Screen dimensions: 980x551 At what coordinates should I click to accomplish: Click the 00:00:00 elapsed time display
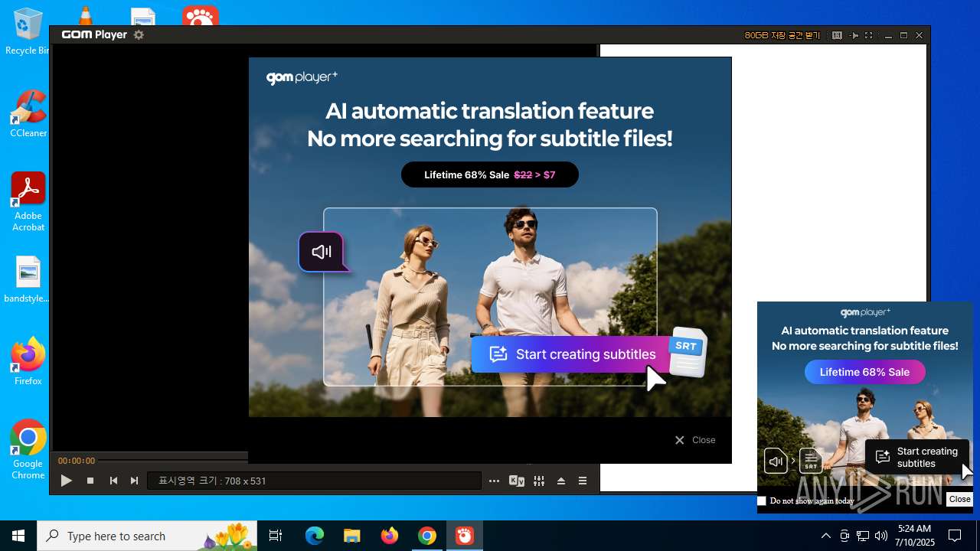pyautogui.click(x=77, y=461)
